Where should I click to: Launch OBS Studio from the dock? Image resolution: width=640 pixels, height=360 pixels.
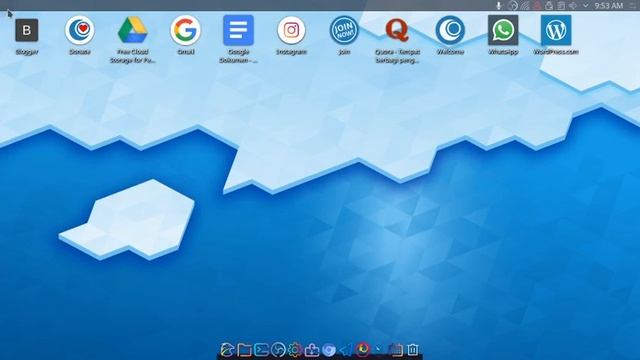[x=278, y=350]
